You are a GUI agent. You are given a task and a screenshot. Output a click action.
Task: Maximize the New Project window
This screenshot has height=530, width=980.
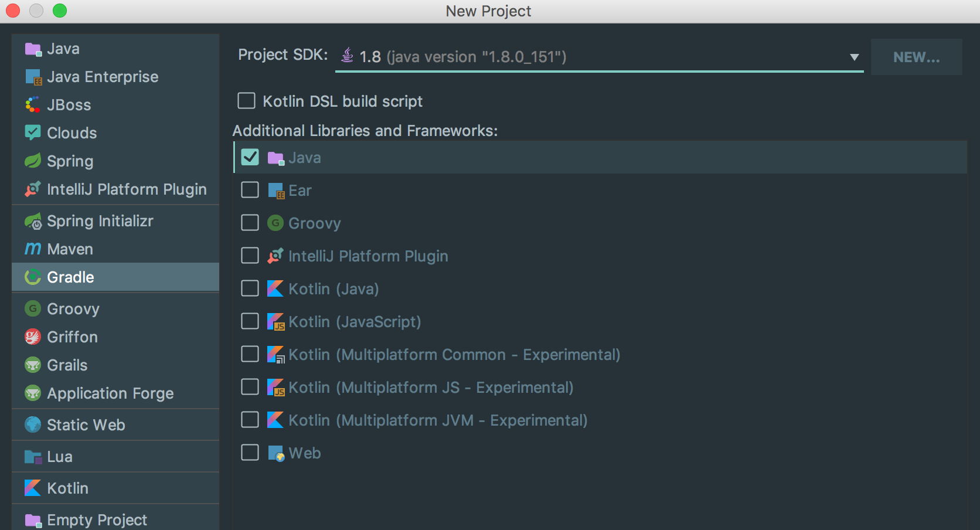(60, 11)
